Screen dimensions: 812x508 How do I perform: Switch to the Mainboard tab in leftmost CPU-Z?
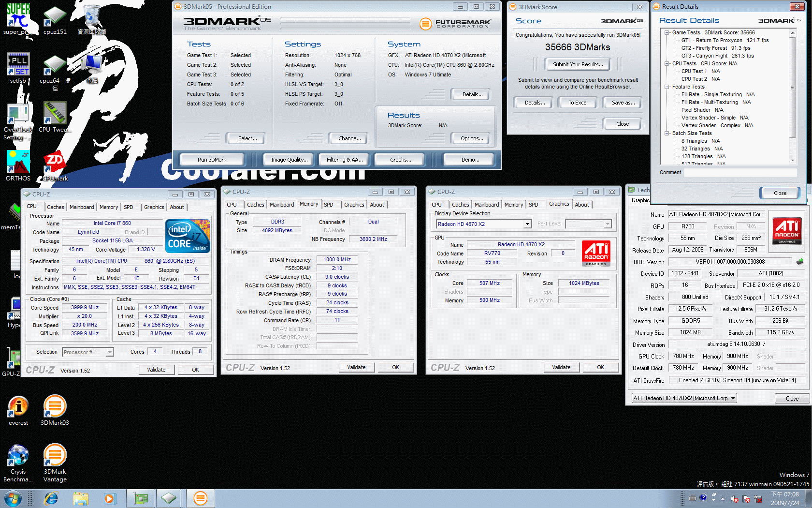(x=82, y=207)
